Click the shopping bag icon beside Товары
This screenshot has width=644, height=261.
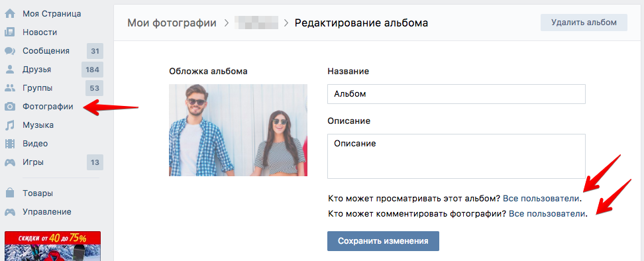click(x=10, y=193)
